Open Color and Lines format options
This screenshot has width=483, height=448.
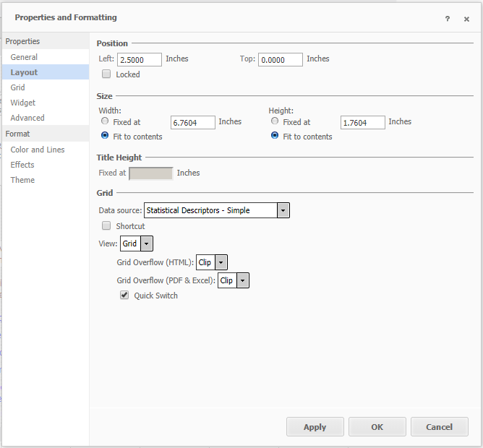tap(38, 150)
